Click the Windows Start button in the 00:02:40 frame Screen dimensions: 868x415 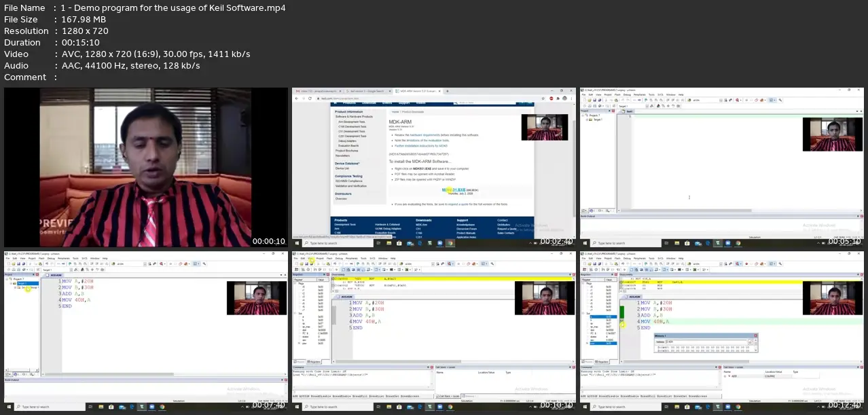tap(297, 243)
